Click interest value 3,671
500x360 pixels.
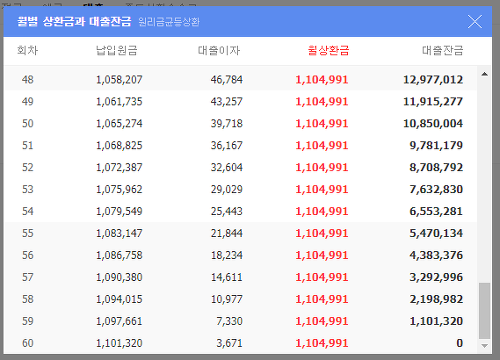(x=229, y=343)
